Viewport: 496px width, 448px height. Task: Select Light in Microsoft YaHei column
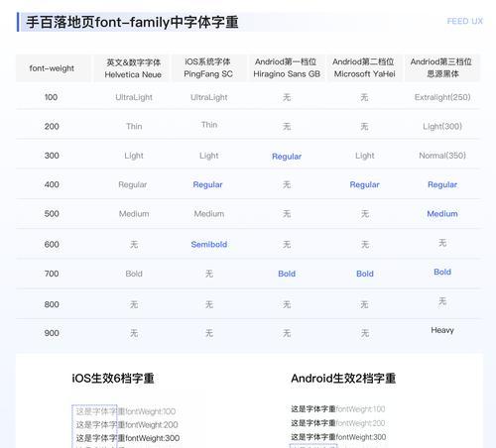(x=365, y=156)
